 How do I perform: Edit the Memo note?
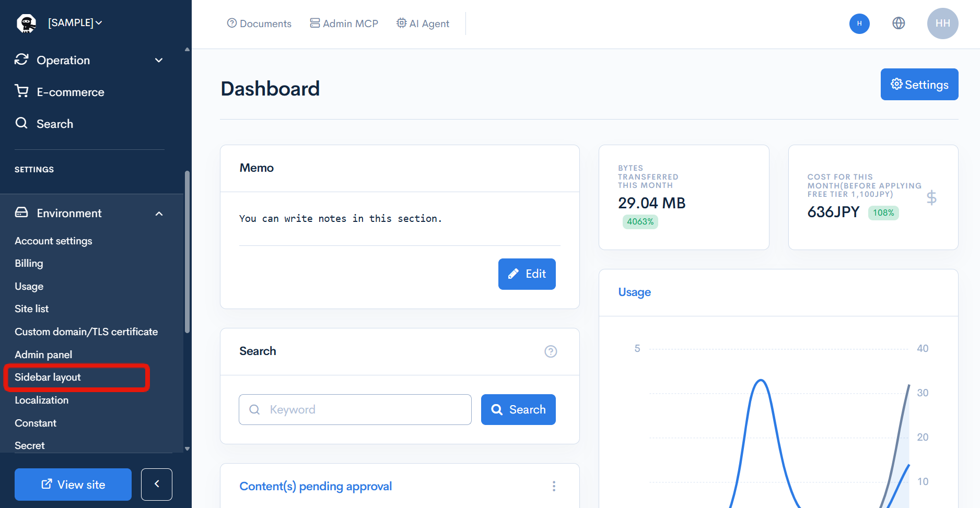click(527, 274)
